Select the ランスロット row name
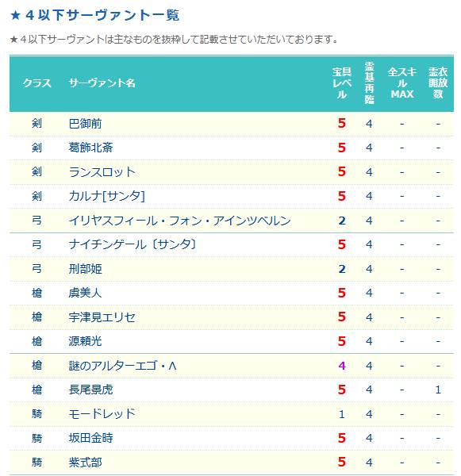This screenshot has height=476, width=461. point(102,172)
